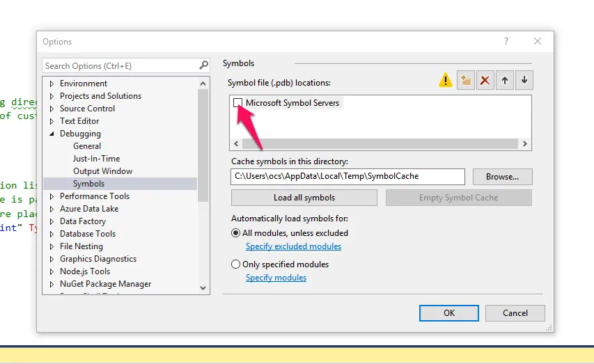The height and width of the screenshot is (364, 594).
Task: Click the symbol list scroll left arrow
Action: [x=236, y=143]
